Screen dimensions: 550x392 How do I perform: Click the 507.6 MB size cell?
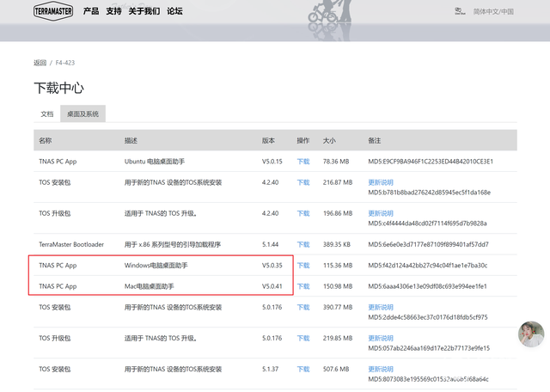point(336,369)
